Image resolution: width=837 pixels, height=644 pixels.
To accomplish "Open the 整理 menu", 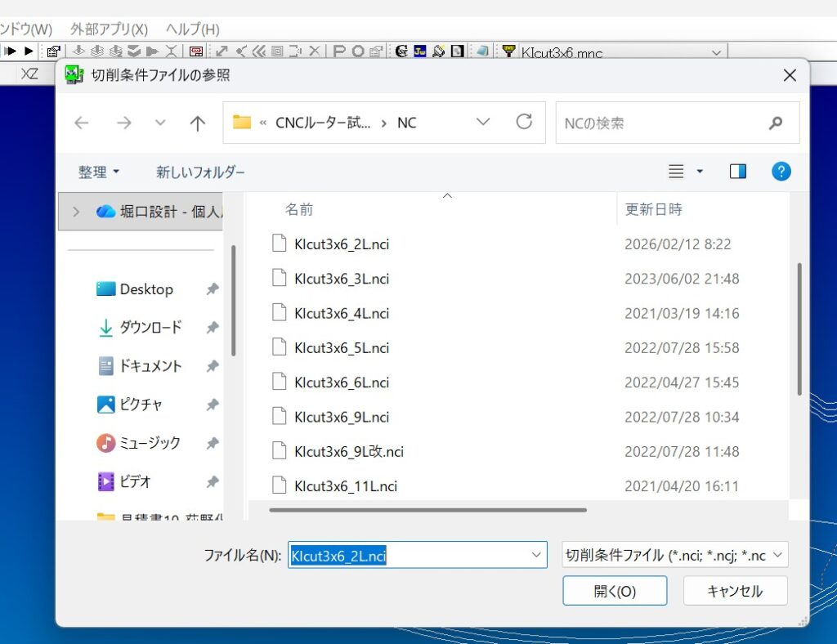I will click(x=98, y=172).
